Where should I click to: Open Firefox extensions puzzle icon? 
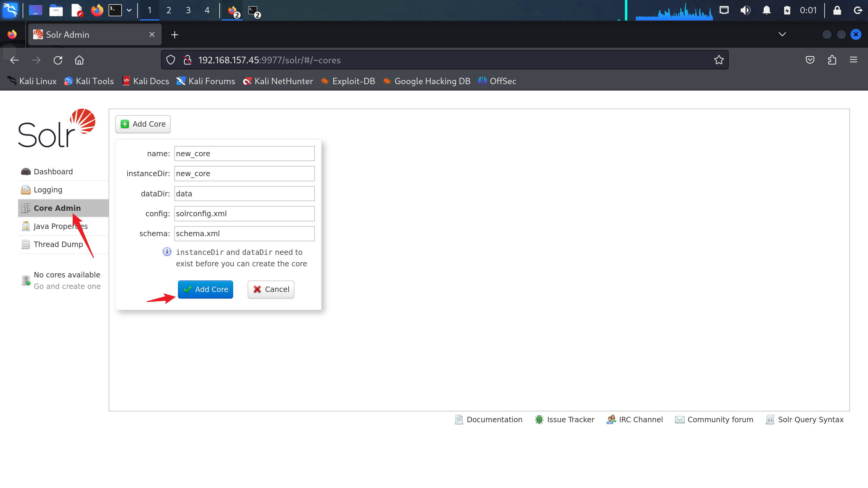pos(832,60)
